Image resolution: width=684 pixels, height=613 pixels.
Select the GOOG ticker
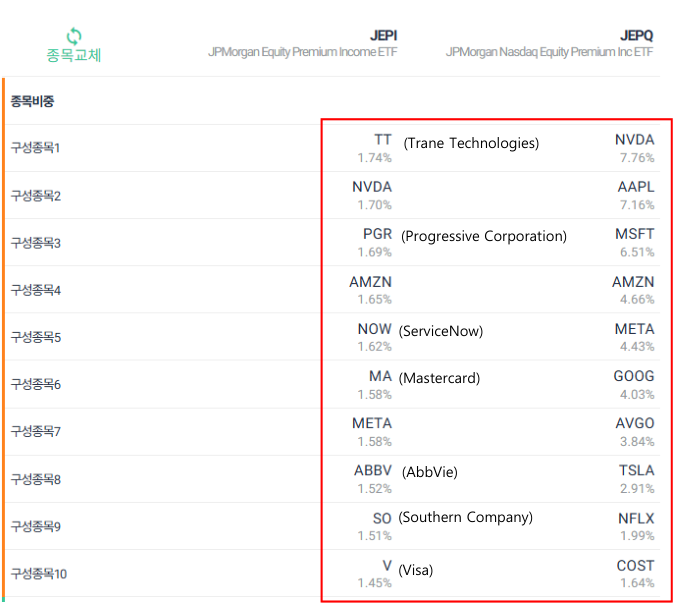(x=634, y=376)
